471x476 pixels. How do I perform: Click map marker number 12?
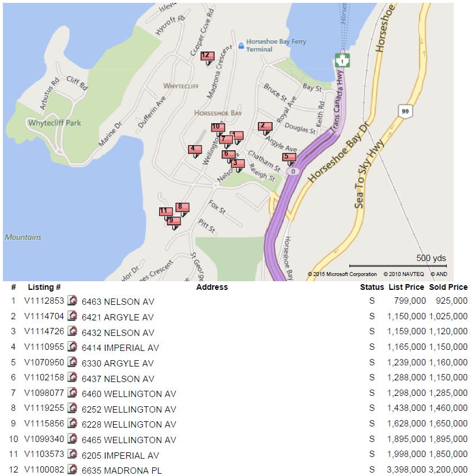coord(207,56)
